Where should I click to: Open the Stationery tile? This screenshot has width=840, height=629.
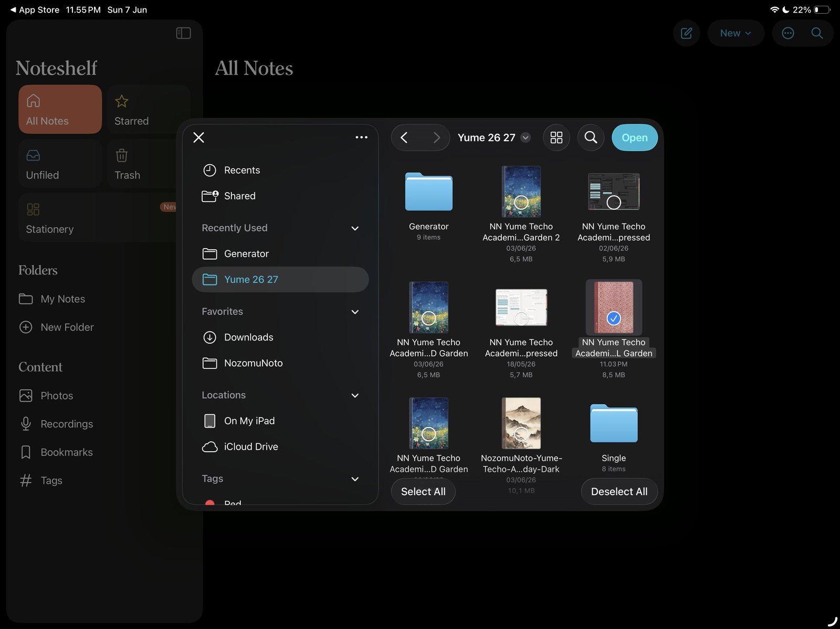(x=98, y=217)
